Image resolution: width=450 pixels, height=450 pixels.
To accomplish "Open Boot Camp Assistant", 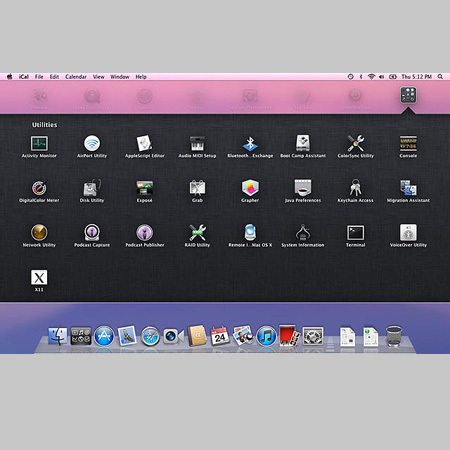I will click(x=303, y=144).
